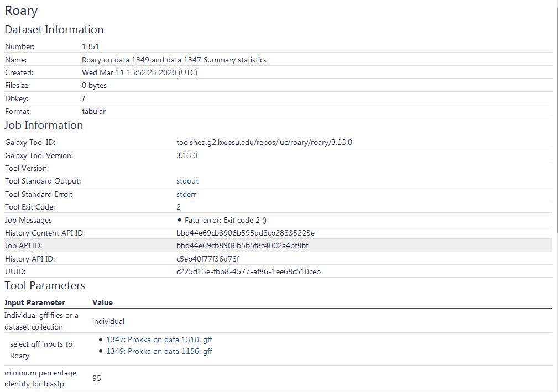Select the dataset number value 1351
This screenshot has width=558, height=392.
click(x=90, y=46)
